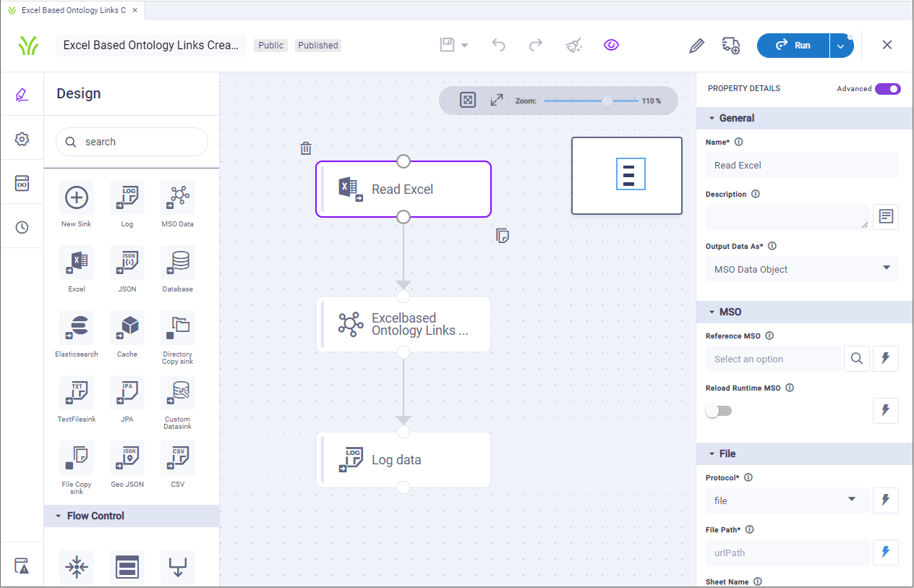Viewport: 914px width, 588px height.
Task: Open the history clock icon in sidebar
Action: point(22,227)
